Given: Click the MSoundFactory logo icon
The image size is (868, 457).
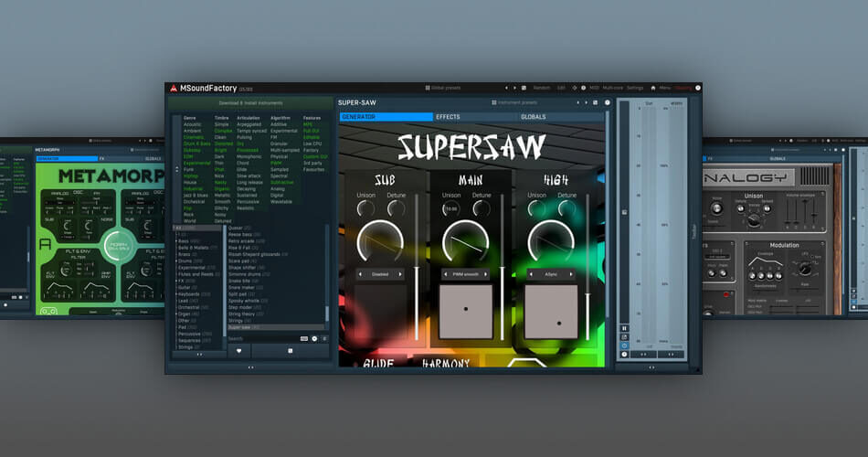Looking at the screenshot, I should (x=173, y=89).
